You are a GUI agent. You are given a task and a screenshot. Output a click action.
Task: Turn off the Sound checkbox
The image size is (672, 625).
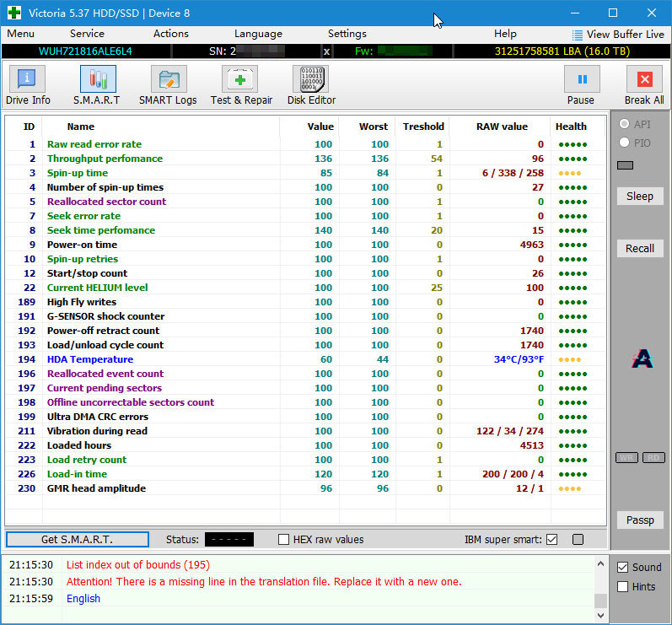(623, 568)
